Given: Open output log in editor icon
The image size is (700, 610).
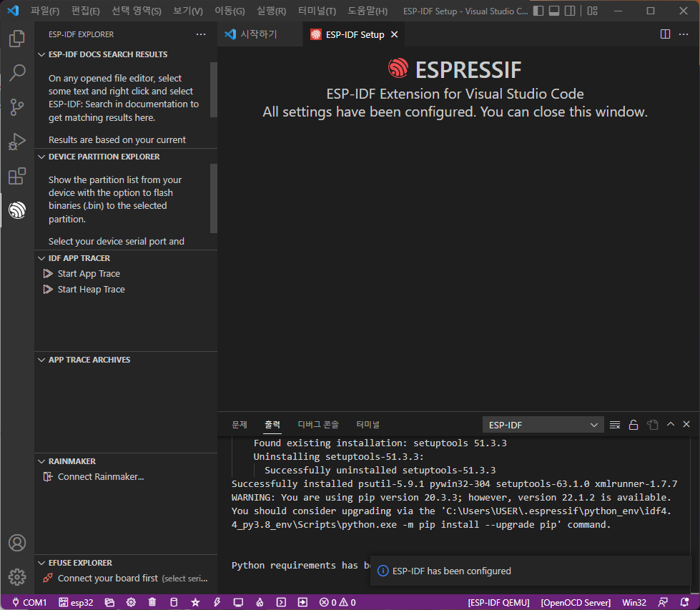Looking at the screenshot, I should (x=653, y=425).
